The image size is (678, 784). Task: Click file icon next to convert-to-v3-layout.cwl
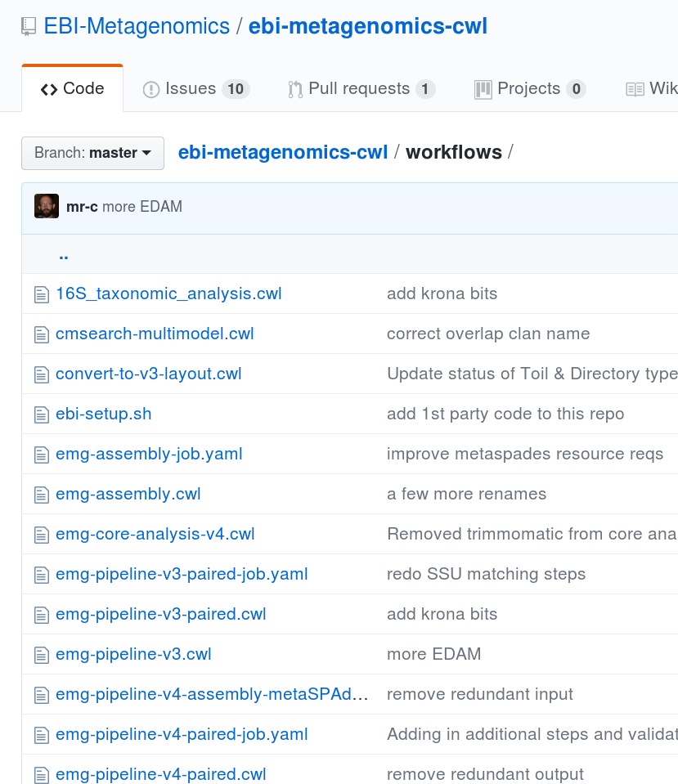click(42, 374)
